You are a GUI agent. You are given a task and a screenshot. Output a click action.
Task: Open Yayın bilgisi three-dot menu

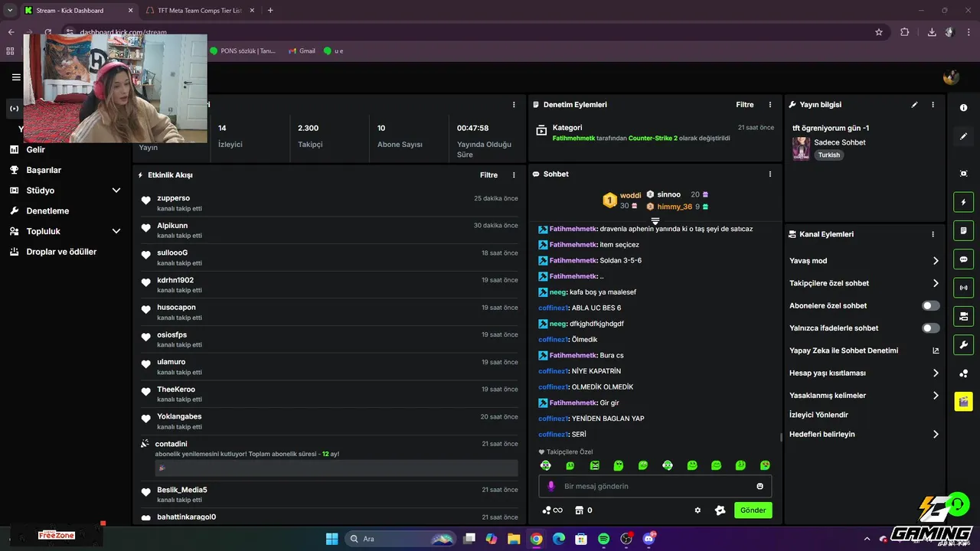click(933, 105)
